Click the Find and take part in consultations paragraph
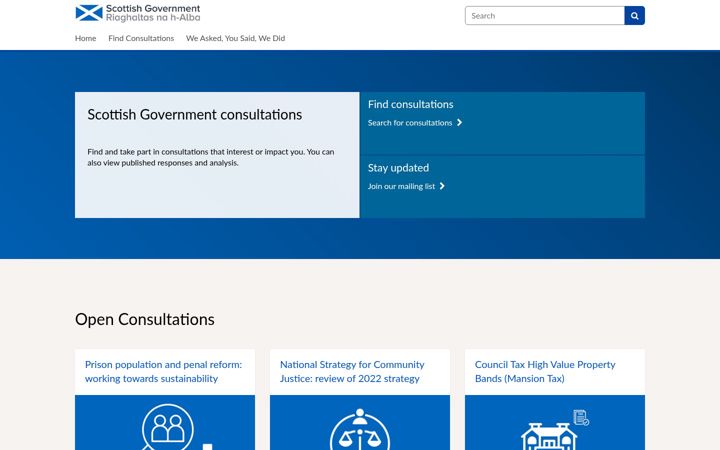The height and width of the screenshot is (450, 720). point(211,157)
